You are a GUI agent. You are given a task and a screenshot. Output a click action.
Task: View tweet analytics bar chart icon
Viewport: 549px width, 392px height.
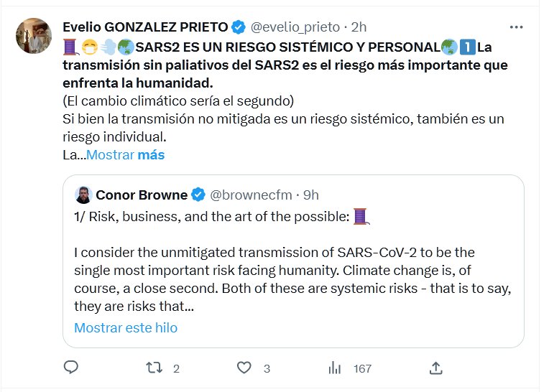pyautogui.click(x=334, y=368)
